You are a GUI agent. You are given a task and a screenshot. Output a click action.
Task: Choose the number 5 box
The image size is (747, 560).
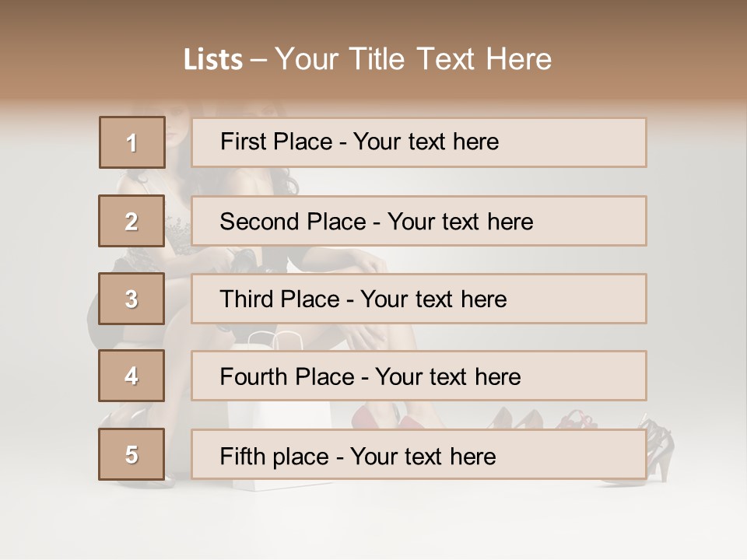tap(132, 454)
